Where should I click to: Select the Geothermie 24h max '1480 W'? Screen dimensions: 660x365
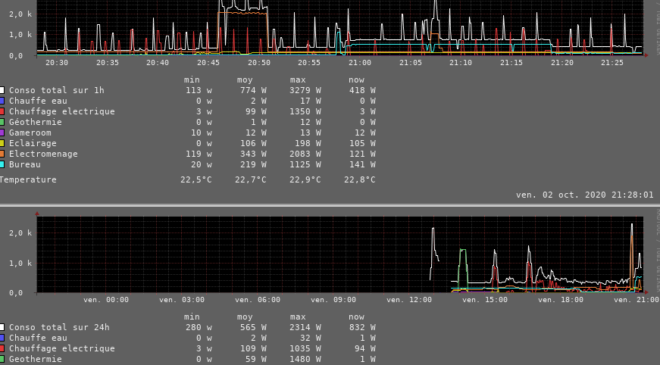[x=305, y=359]
